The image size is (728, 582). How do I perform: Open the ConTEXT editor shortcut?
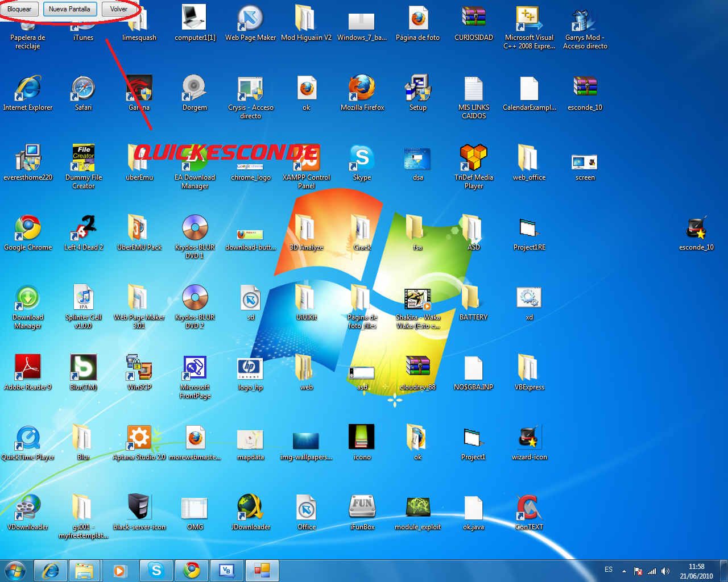click(530, 513)
